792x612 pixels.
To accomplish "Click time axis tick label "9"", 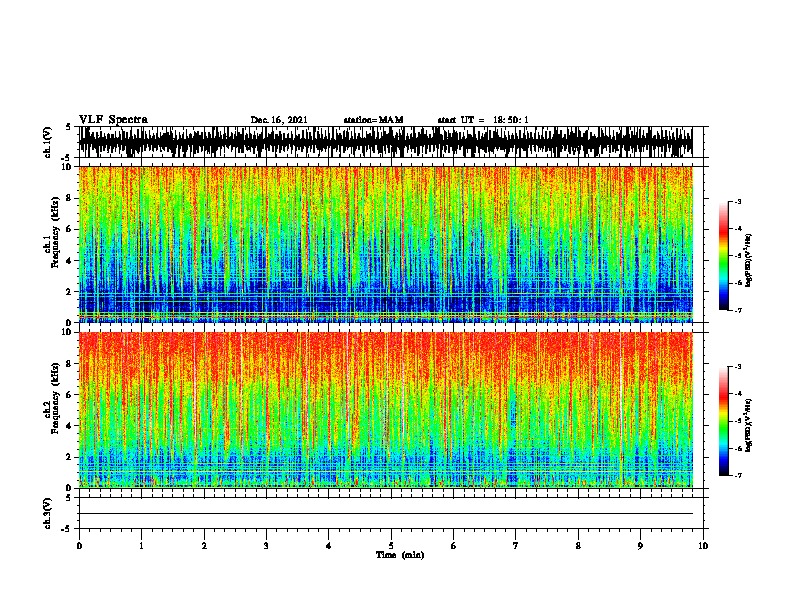I will pos(640,546).
